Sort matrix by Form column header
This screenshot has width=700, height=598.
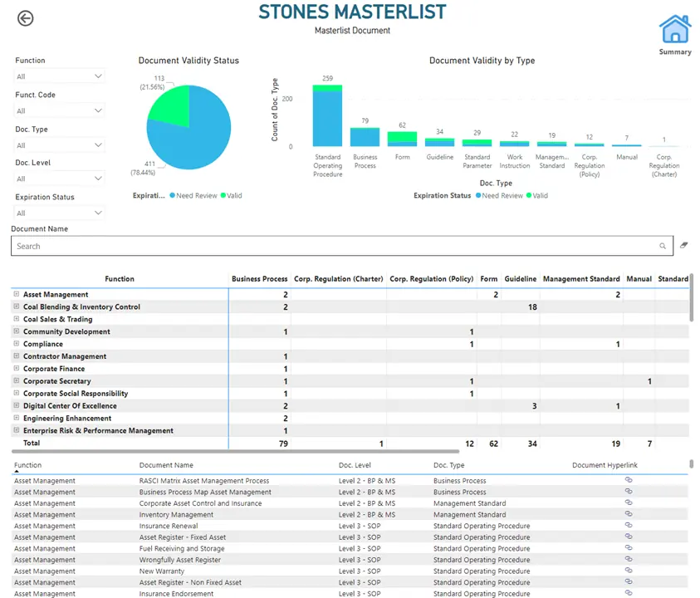click(489, 279)
